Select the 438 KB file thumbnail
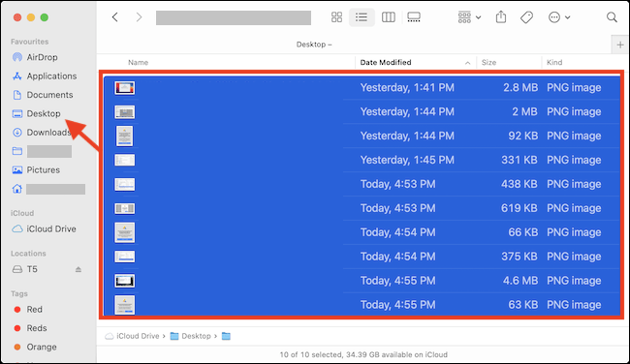 pos(125,184)
